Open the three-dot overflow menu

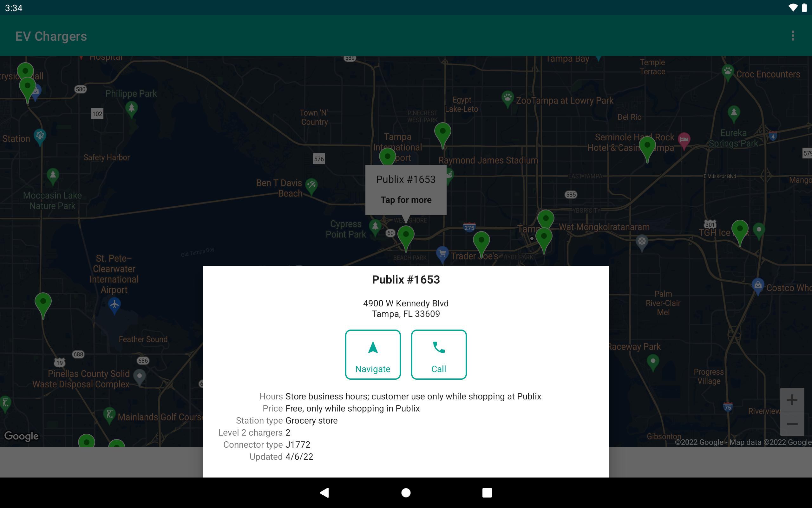point(793,36)
